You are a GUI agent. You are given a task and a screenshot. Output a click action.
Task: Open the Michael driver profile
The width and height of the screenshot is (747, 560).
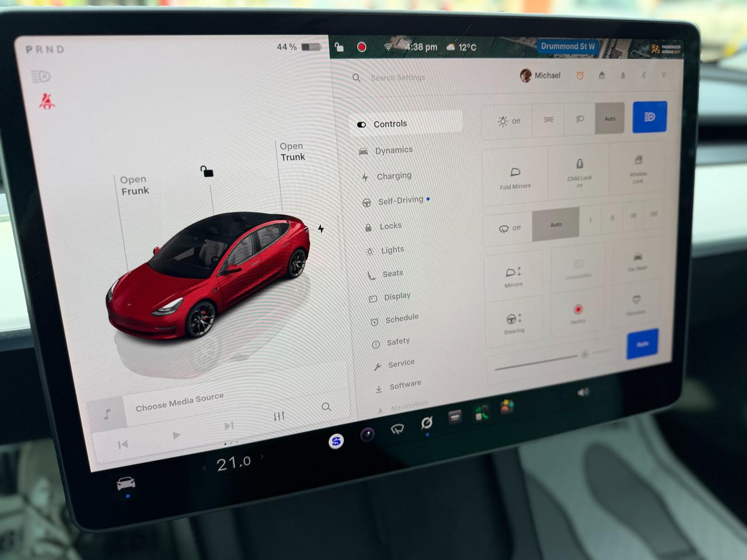point(540,76)
